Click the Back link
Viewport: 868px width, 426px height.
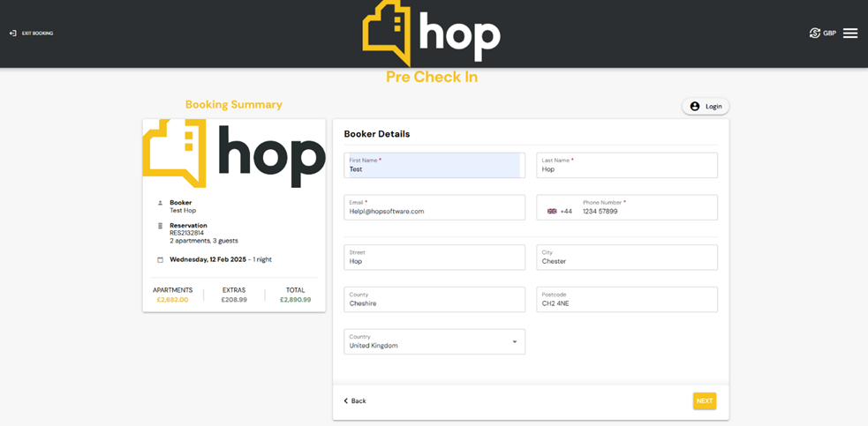[355, 401]
